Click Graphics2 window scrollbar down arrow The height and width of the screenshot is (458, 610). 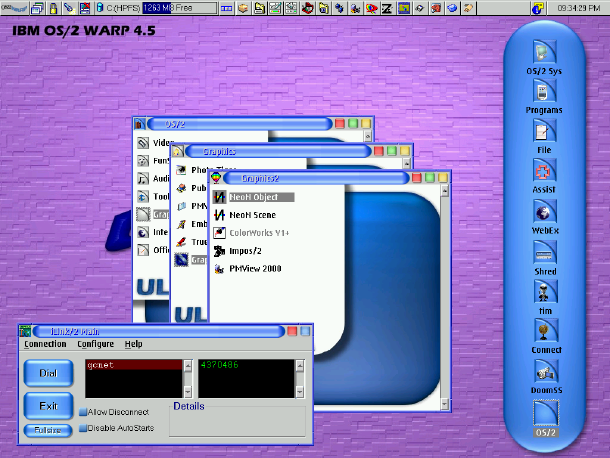coord(445,405)
